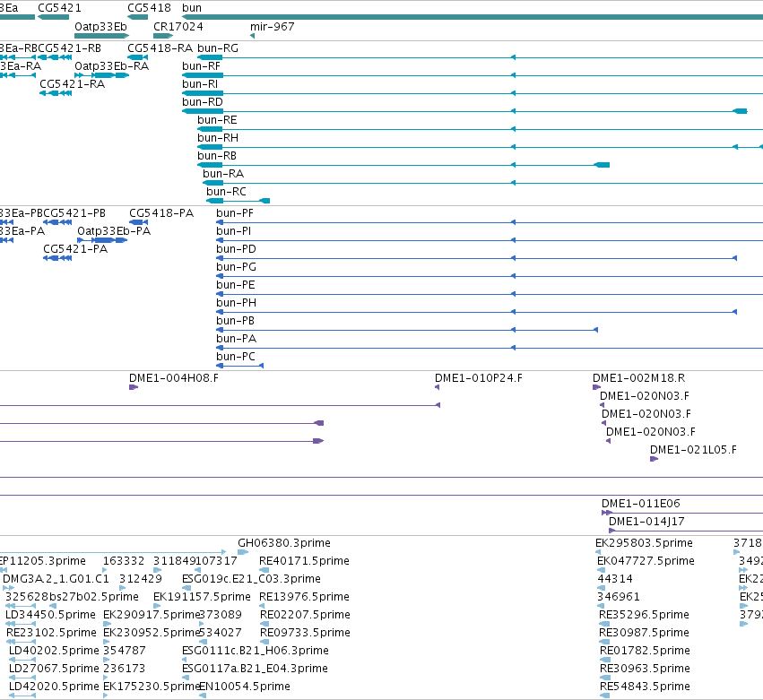Select the CG5418-RA transcript label
Viewport: 763px width, 700px height.
coord(160,48)
